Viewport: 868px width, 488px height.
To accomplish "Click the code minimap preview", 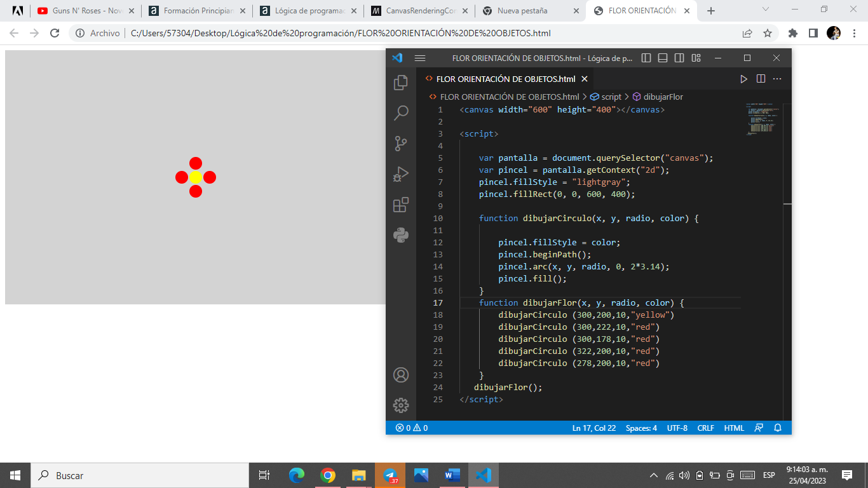I will tap(761, 119).
